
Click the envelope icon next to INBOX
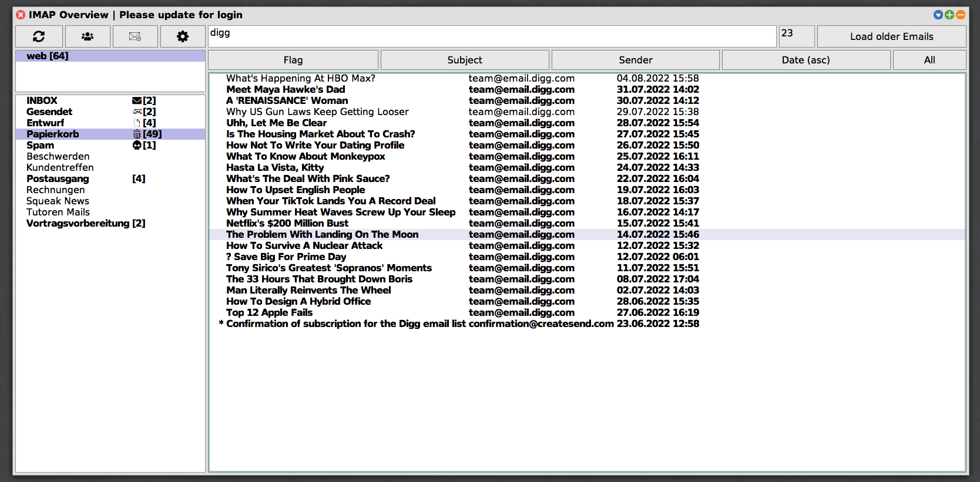(137, 101)
